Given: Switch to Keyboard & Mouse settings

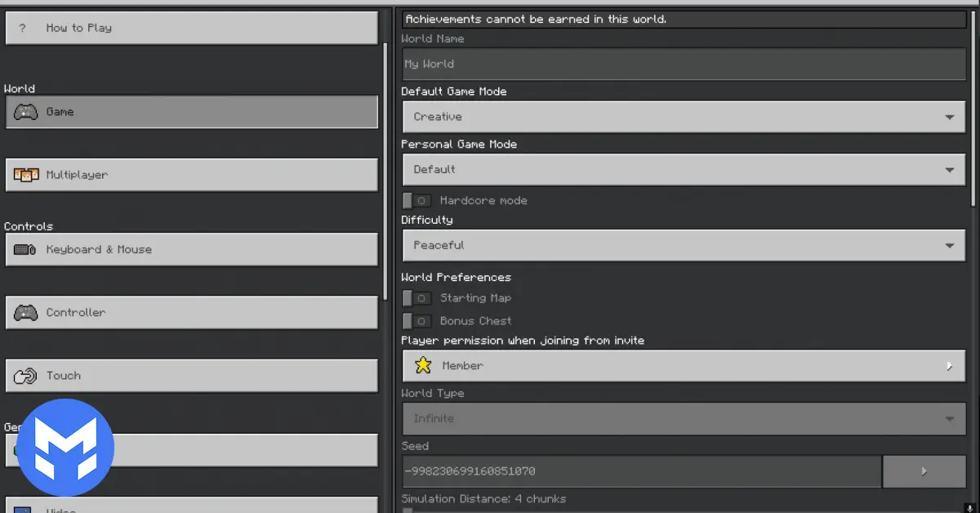Looking at the screenshot, I should 191,250.
